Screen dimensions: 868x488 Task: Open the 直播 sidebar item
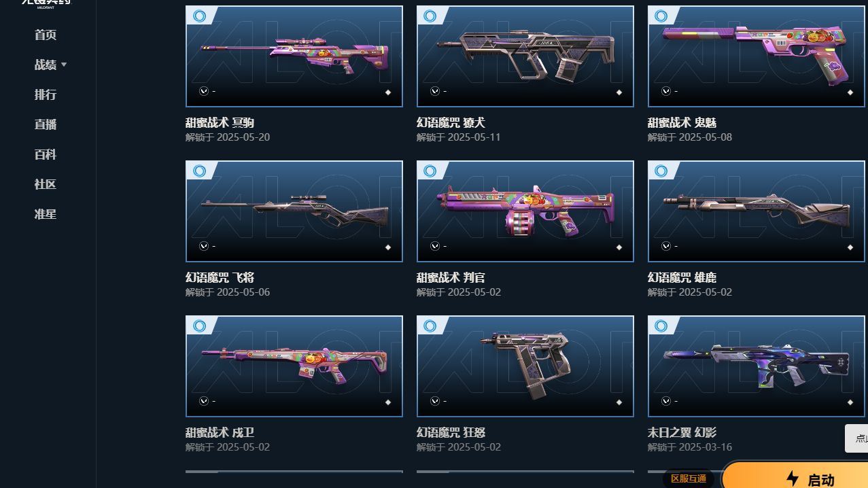coord(46,124)
